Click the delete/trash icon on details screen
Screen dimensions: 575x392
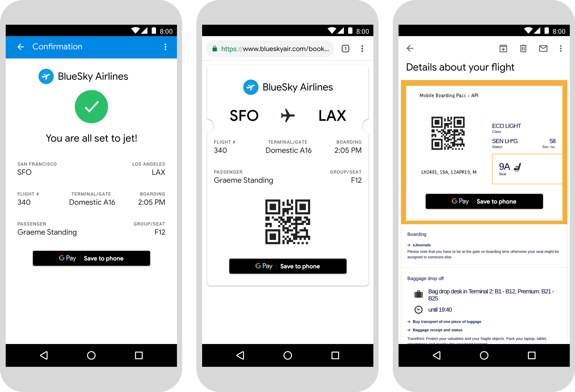[523, 48]
